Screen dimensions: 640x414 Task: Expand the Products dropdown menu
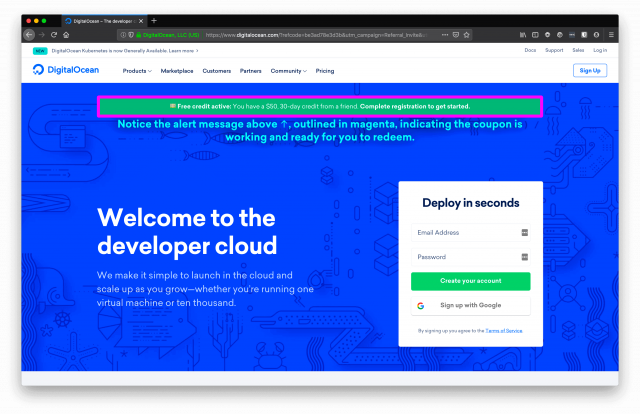[x=137, y=71]
